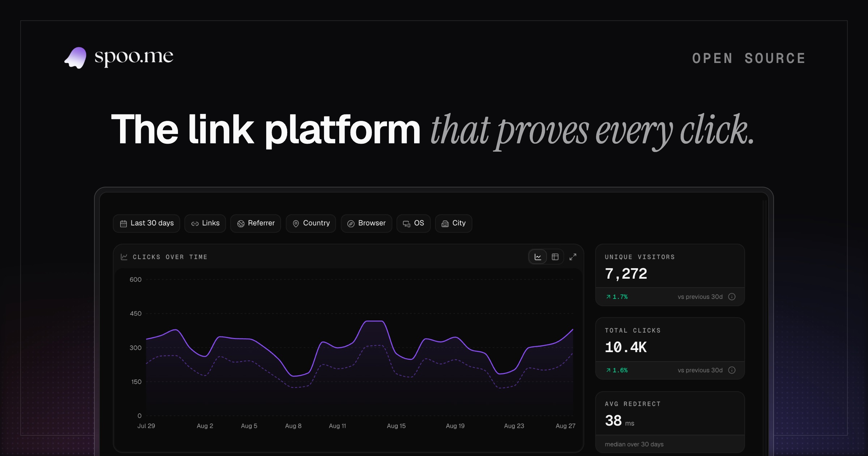
Task: Open the Referrer filter dropdown
Action: point(256,223)
